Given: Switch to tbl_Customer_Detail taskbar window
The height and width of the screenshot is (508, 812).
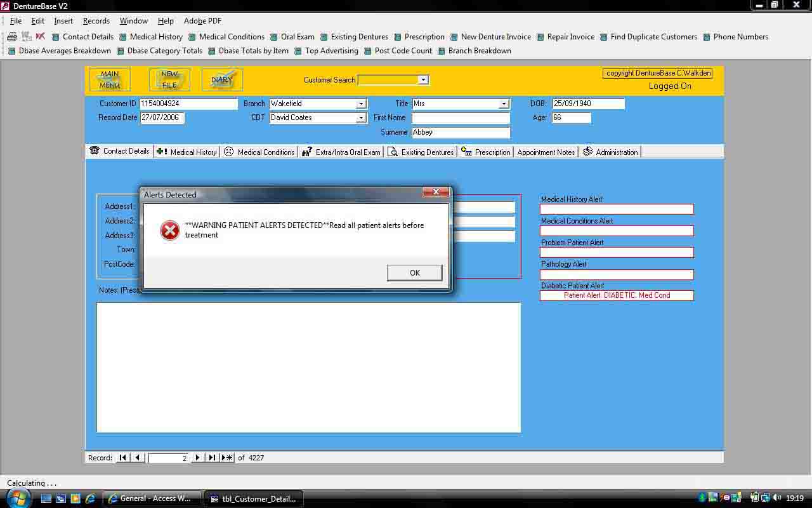Looking at the screenshot, I should click(254, 498).
